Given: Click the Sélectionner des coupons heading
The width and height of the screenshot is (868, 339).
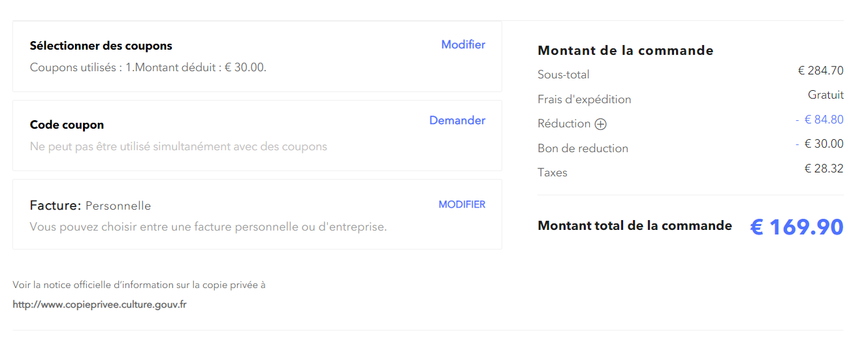Looking at the screenshot, I should pos(101,46).
